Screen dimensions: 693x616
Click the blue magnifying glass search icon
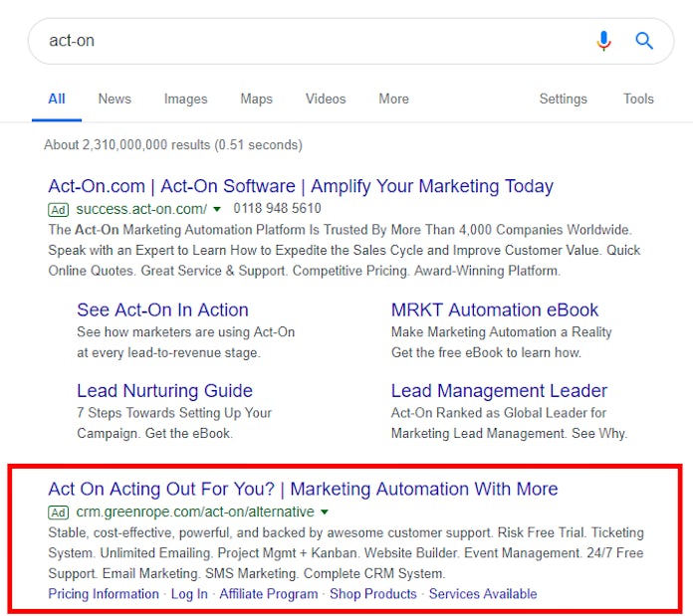pos(644,41)
